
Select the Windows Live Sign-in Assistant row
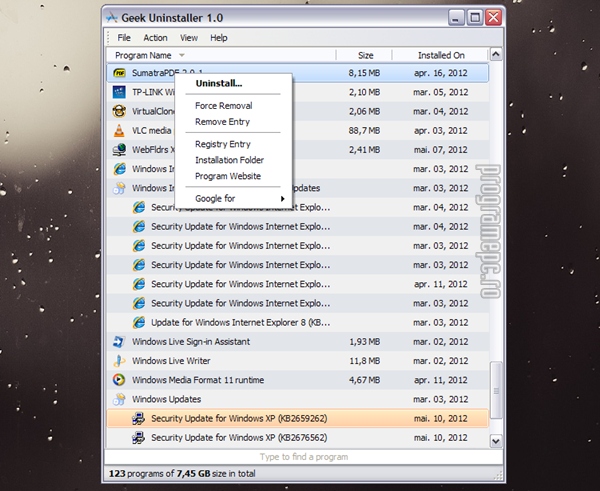pos(298,341)
